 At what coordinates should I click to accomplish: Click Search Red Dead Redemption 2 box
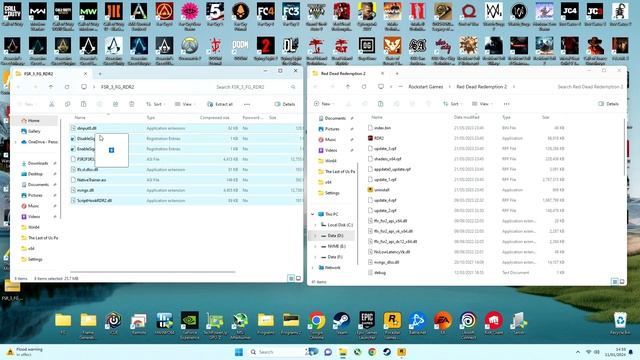[590, 87]
